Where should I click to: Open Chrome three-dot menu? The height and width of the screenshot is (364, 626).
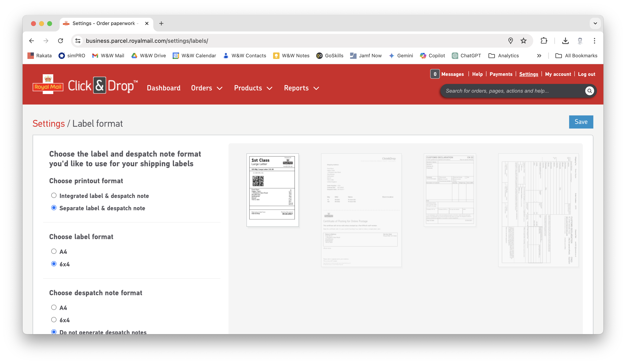point(594,41)
